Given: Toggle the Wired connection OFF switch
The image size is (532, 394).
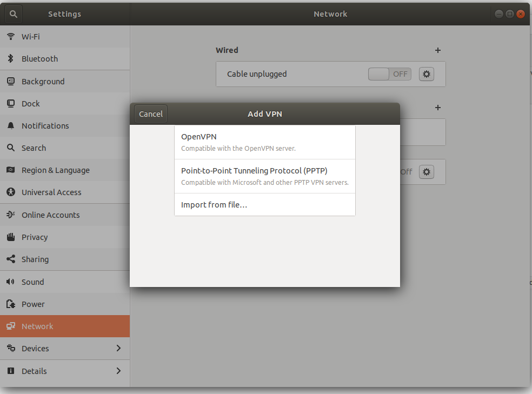Looking at the screenshot, I should coord(389,74).
